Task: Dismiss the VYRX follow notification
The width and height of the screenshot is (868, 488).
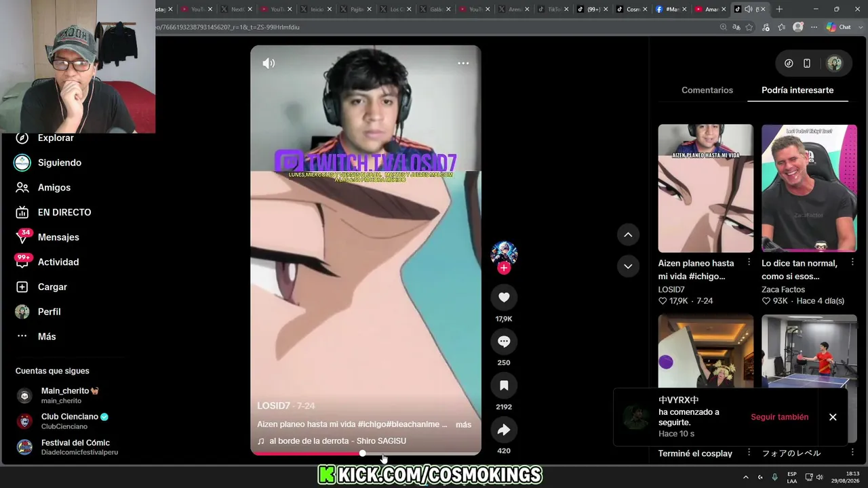Action: pos(833,417)
